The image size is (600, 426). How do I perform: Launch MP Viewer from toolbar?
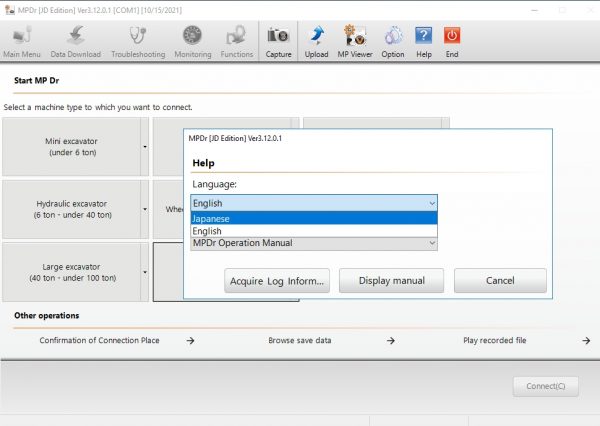pyautogui.click(x=355, y=41)
